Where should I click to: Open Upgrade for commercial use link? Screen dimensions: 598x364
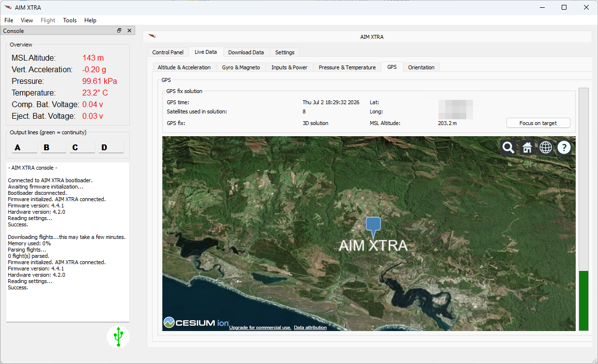click(x=260, y=328)
